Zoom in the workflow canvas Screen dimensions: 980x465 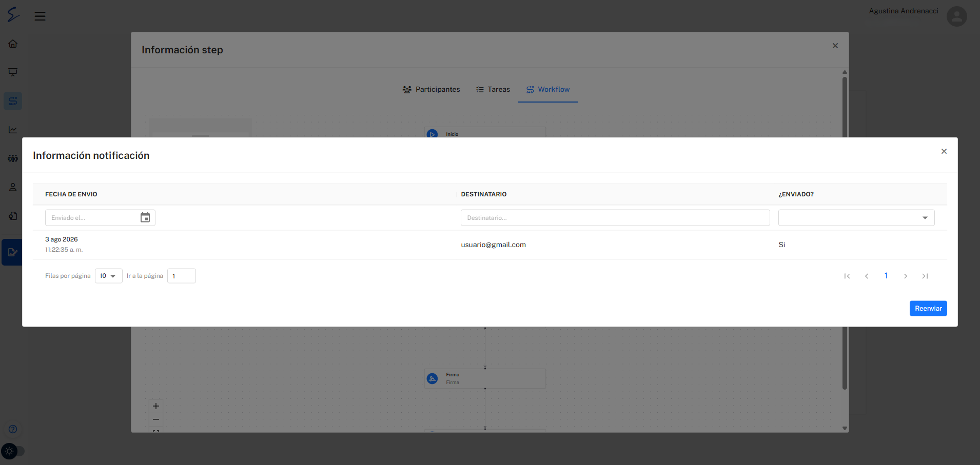(156, 406)
